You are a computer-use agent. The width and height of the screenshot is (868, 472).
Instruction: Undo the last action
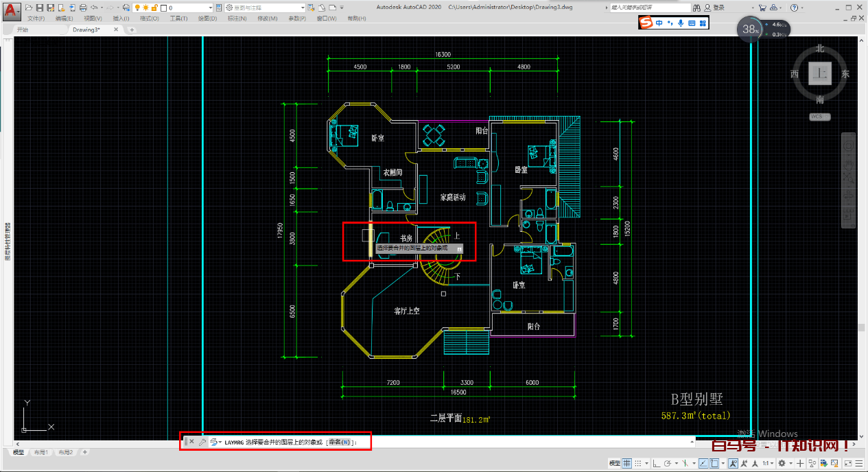click(93, 7)
